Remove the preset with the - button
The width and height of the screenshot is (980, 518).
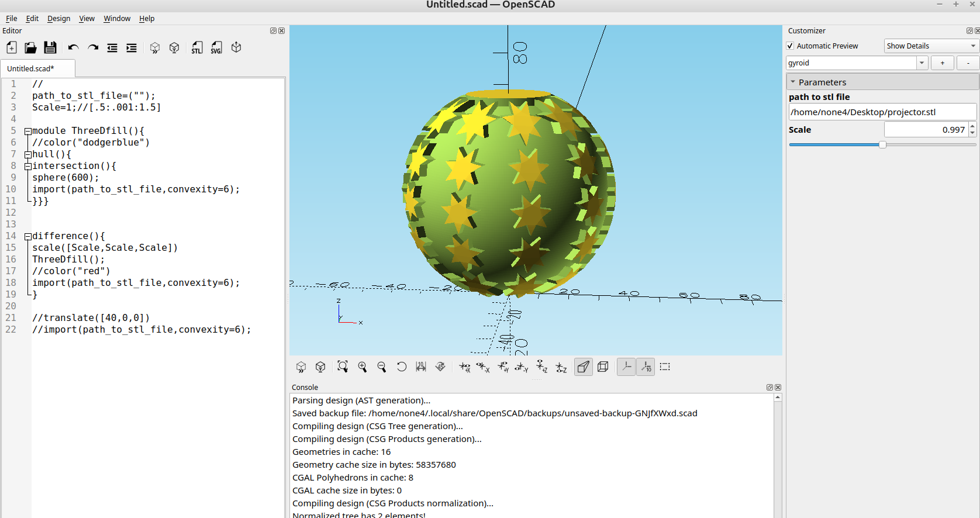click(968, 63)
